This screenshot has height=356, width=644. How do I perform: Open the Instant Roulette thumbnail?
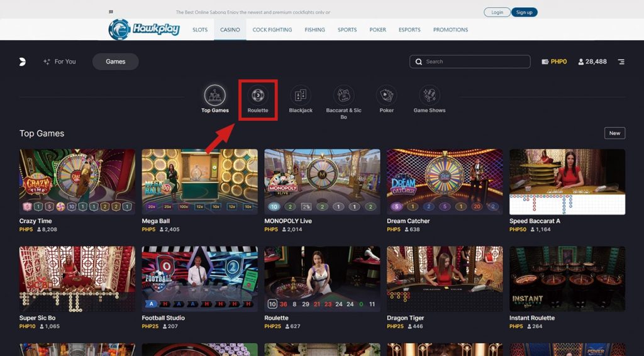tap(567, 279)
